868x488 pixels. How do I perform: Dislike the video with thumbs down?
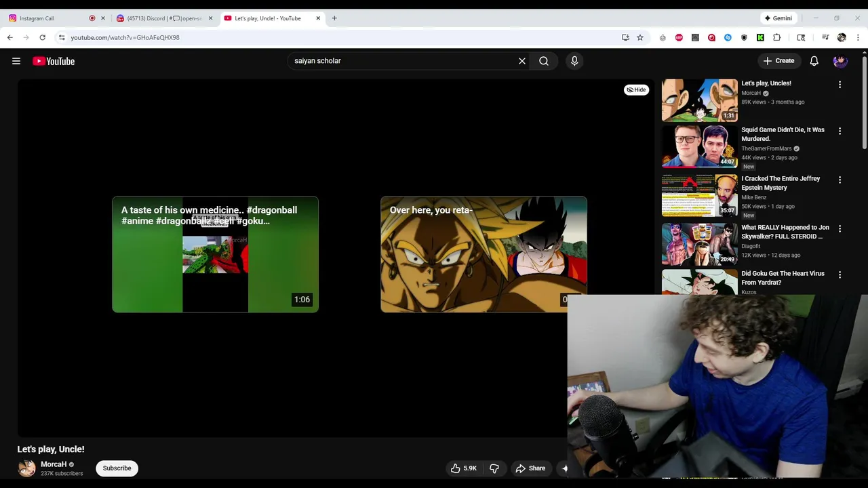point(494,468)
